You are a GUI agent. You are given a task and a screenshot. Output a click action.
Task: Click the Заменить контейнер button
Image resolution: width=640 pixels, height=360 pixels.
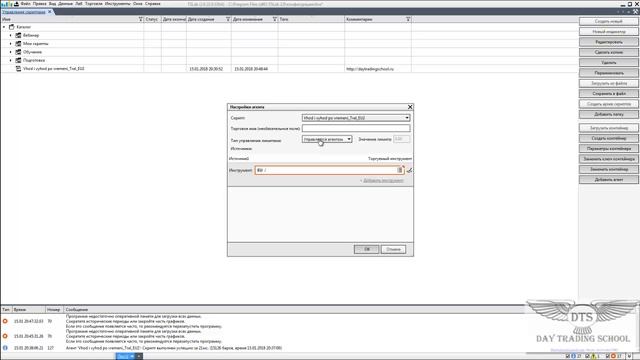[x=609, y=169]
